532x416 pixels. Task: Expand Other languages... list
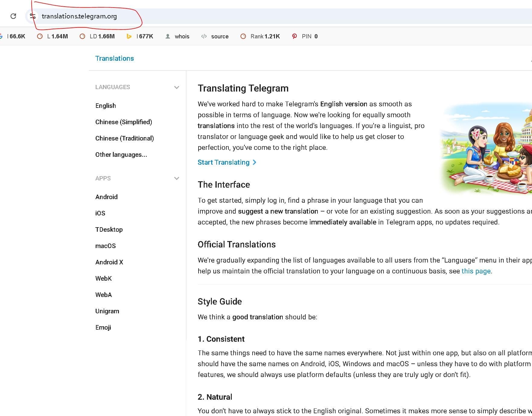(121, 155)
